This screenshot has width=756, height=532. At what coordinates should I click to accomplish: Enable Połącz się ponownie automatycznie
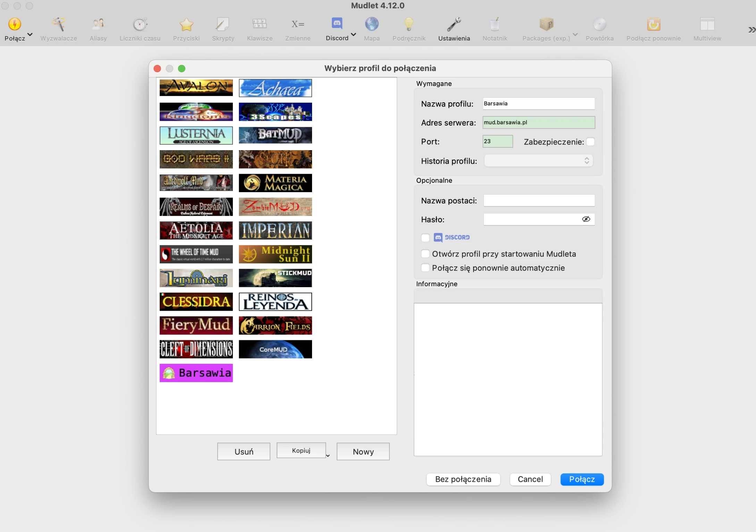pos(425,268)
